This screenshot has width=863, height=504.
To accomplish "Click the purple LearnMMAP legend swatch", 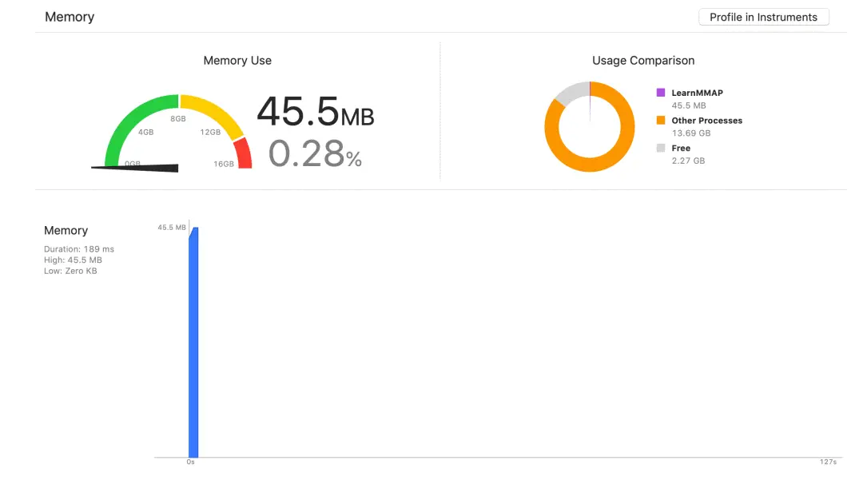I will (660, 93).
